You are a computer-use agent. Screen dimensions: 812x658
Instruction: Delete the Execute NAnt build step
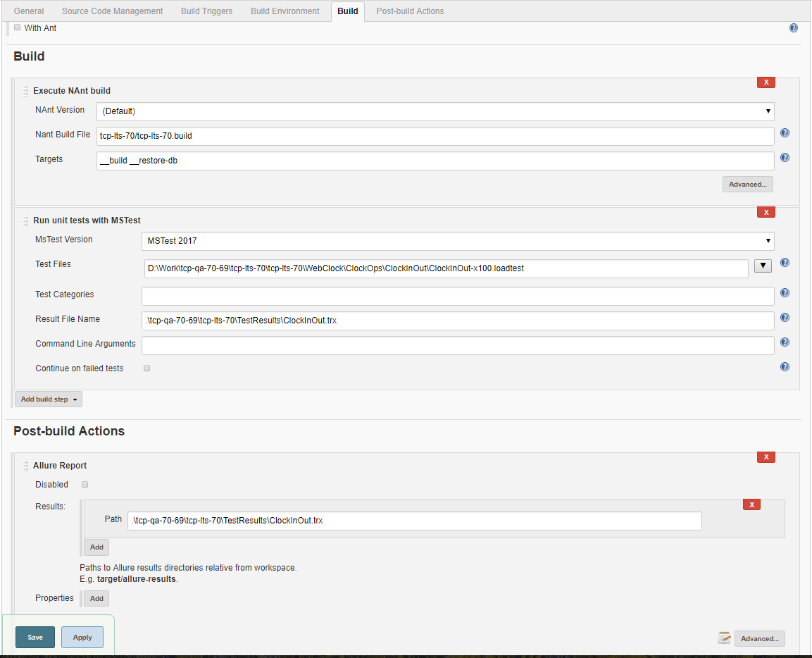pyautogui.click(x=766, y=82)
